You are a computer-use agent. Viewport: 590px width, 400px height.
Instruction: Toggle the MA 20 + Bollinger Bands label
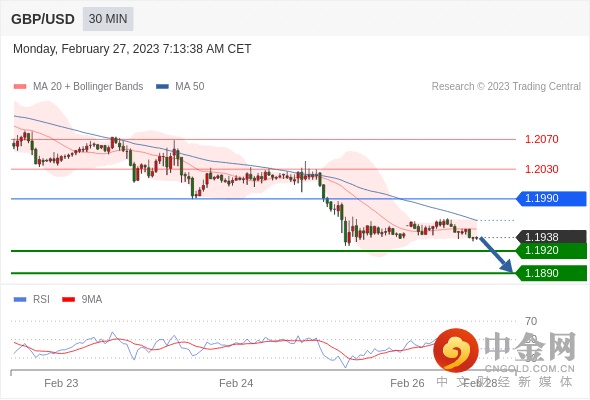tap(88, 87)
